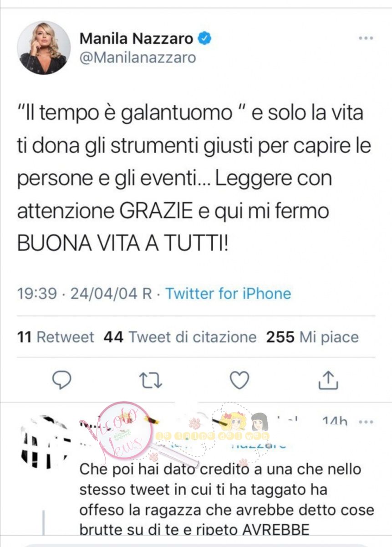
Task: Click the Manila Nazzaro display name
Action: [137, 39]
